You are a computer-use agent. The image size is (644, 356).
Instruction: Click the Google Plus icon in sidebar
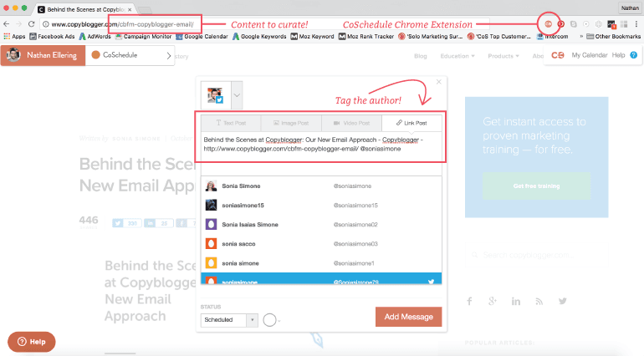coord(493,302)
